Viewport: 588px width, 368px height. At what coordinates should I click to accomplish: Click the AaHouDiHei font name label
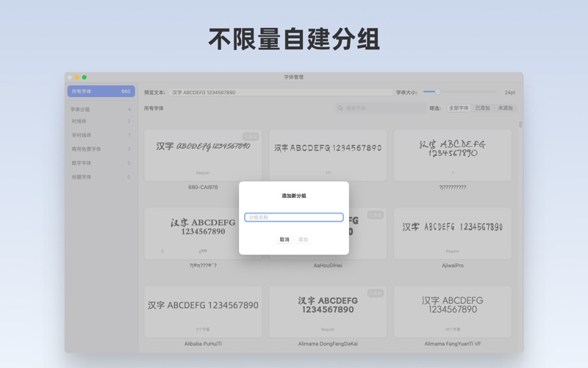click(328, 266)
